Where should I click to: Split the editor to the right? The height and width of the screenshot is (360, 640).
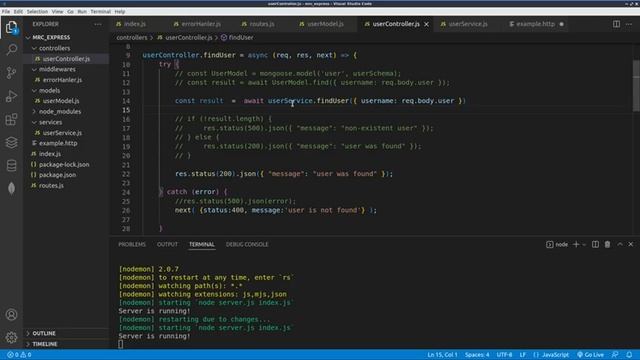pos(616,24)
